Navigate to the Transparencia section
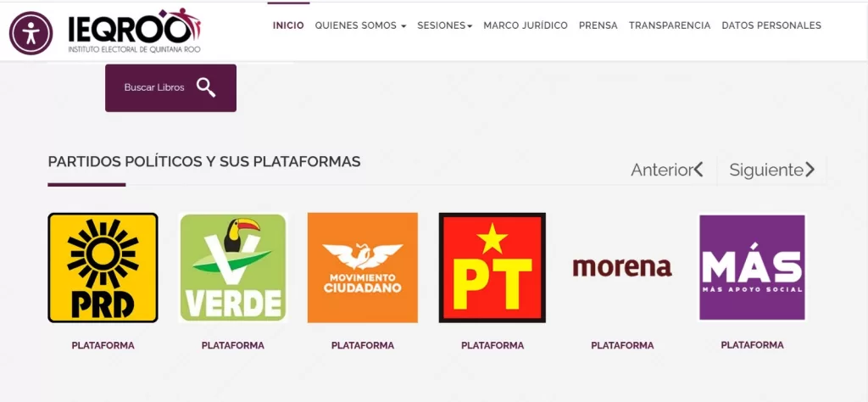 [670, 25]
